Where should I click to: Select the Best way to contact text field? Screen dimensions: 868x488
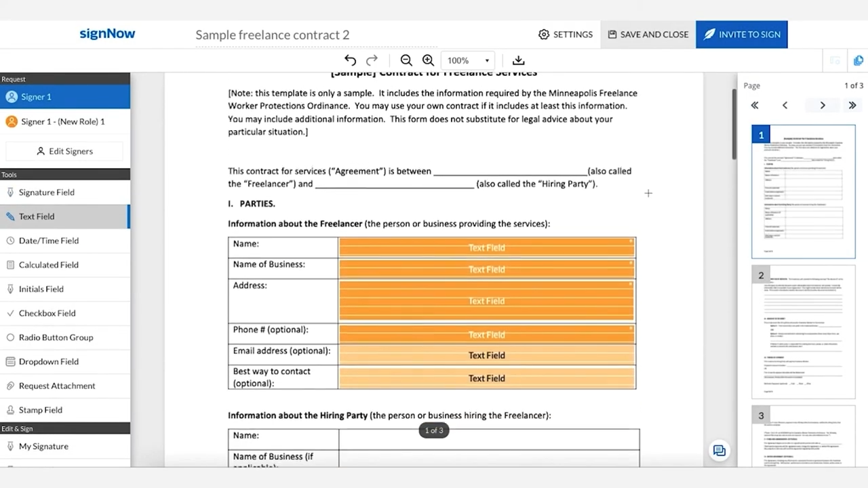tap(486, 378)
